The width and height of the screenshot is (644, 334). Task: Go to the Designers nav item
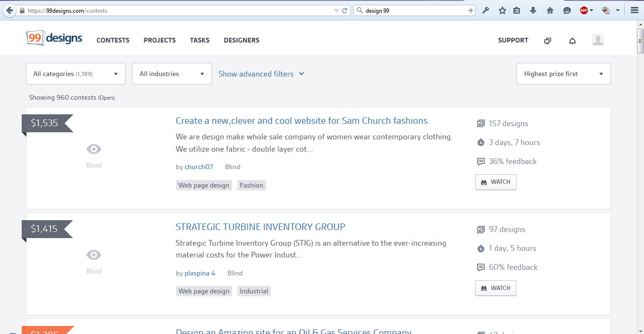point(241,41)
